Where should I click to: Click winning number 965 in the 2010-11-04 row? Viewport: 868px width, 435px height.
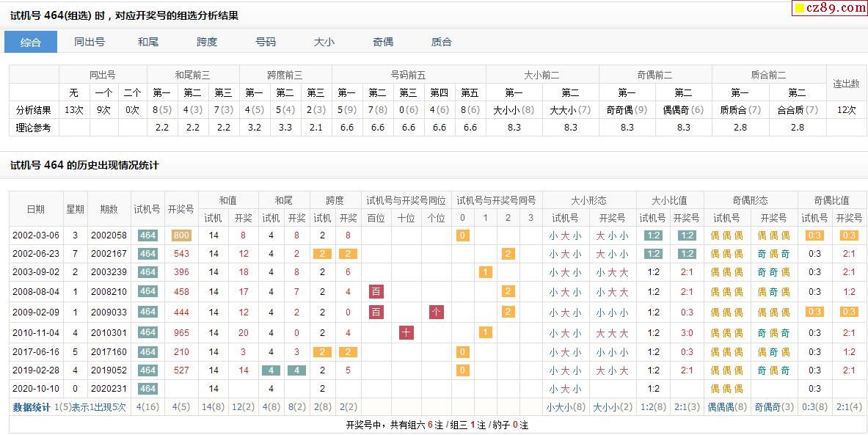(x=181, y=333)
